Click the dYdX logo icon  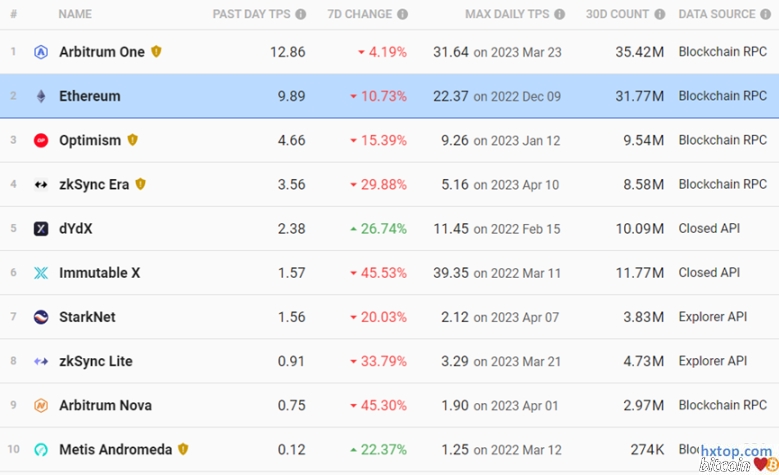(41, 229)
